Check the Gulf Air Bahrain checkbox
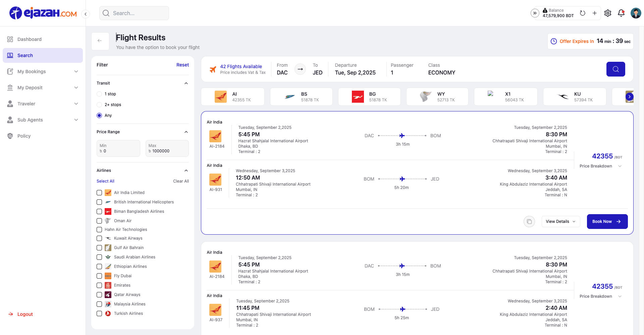The height and width of the screenshot is (335, 644). click(x=99, y=248)
